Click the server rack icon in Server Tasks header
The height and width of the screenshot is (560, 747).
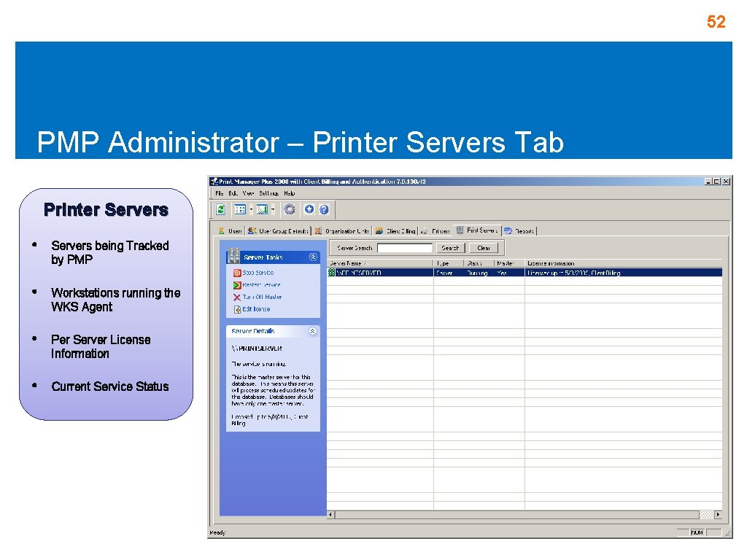coord(233,256)
